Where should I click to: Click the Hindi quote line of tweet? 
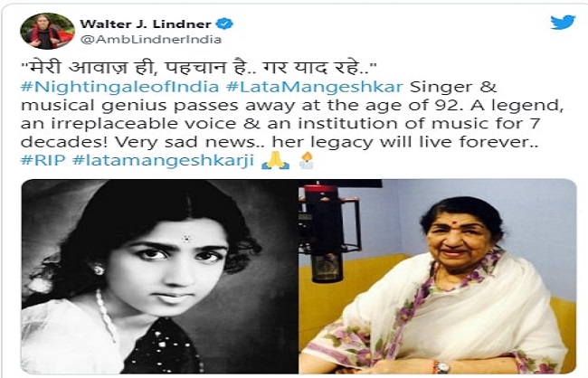198,68
